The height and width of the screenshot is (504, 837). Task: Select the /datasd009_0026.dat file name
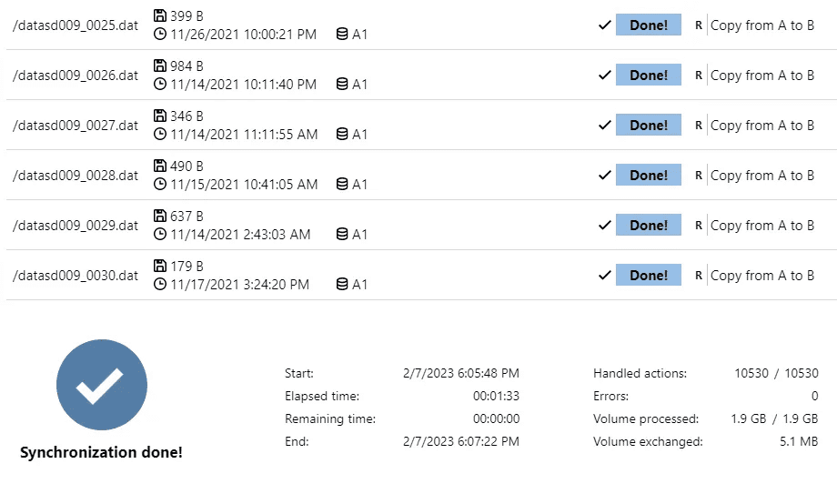pos(76,76)
